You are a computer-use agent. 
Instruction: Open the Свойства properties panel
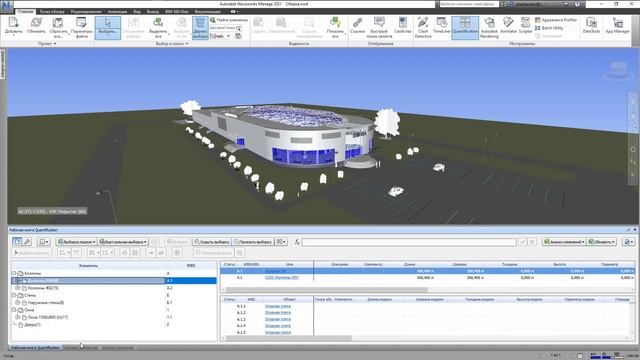point(402,25)
